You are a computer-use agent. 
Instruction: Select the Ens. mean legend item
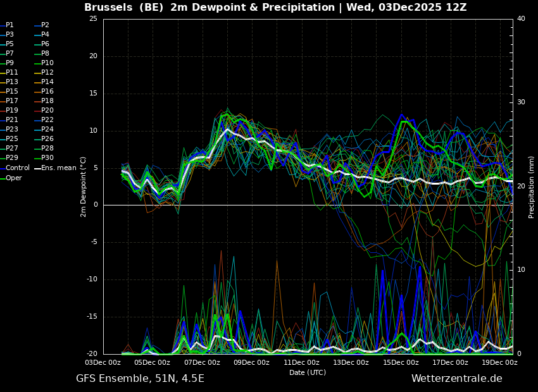click(58, 168)
